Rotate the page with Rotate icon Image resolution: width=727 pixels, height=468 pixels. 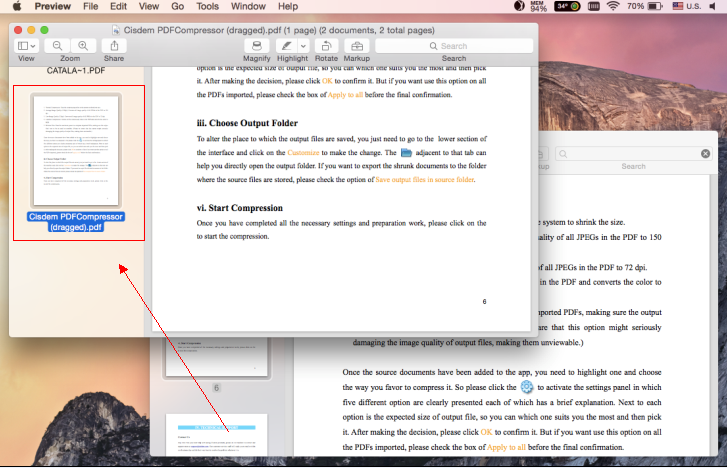pos(326,46)
